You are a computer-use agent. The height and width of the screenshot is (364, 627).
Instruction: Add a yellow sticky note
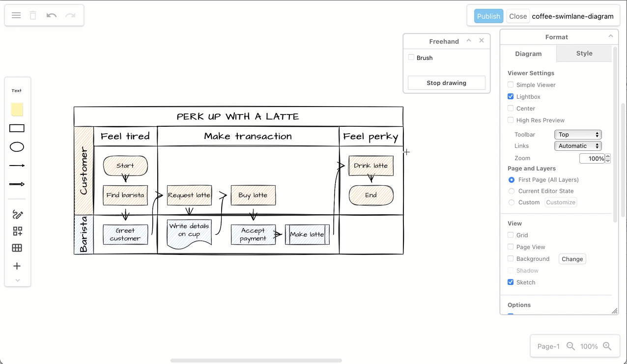(17, 109)
